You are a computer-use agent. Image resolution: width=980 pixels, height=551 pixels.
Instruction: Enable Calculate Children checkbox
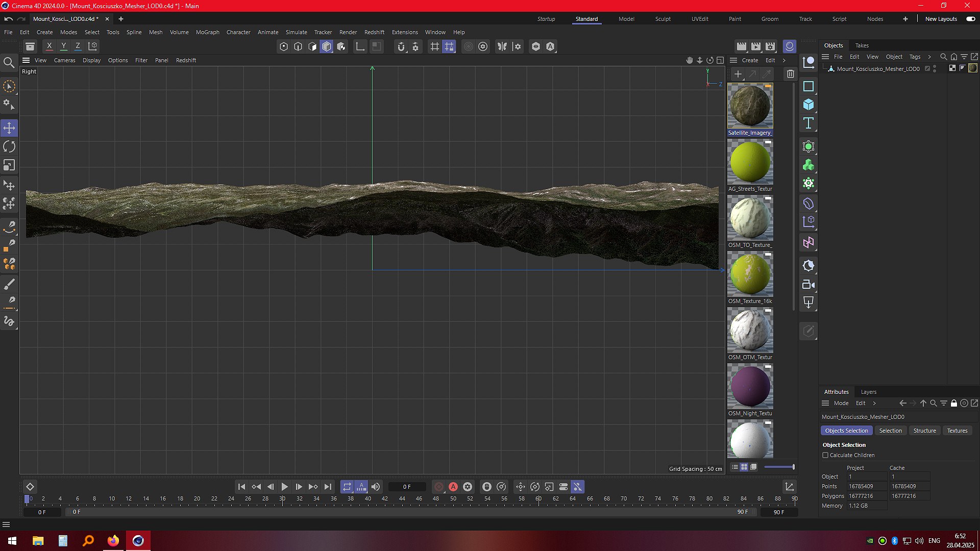pyautogui.click(x=825, y=455)
